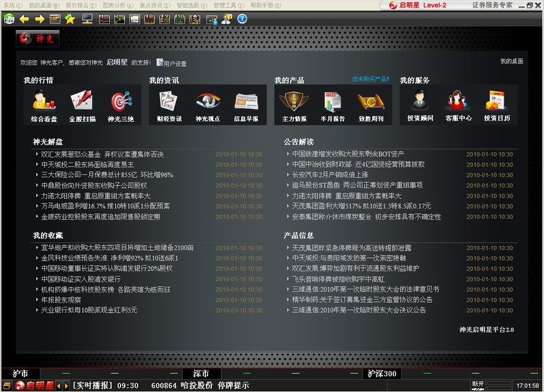
Task: Open 神光视点 eye icon
Action: [207, 102]
